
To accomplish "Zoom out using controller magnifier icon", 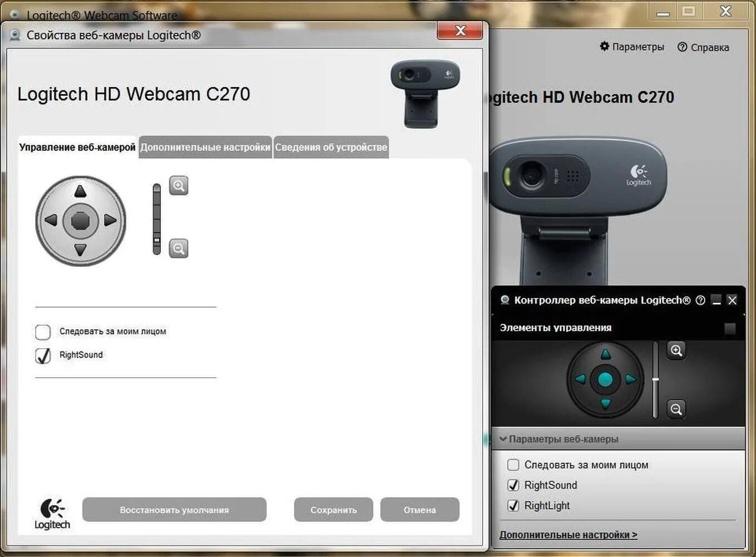I will click(x=676, y=409).
